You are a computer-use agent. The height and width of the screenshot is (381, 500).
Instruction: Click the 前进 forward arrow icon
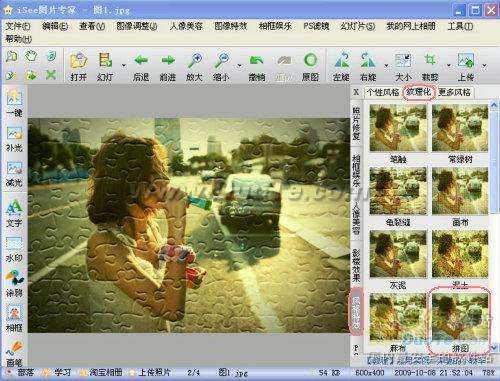coord(168,61)
